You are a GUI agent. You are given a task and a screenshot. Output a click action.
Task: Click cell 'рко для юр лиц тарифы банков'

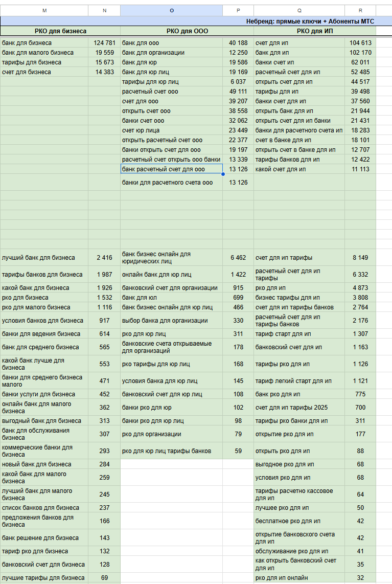172,451
